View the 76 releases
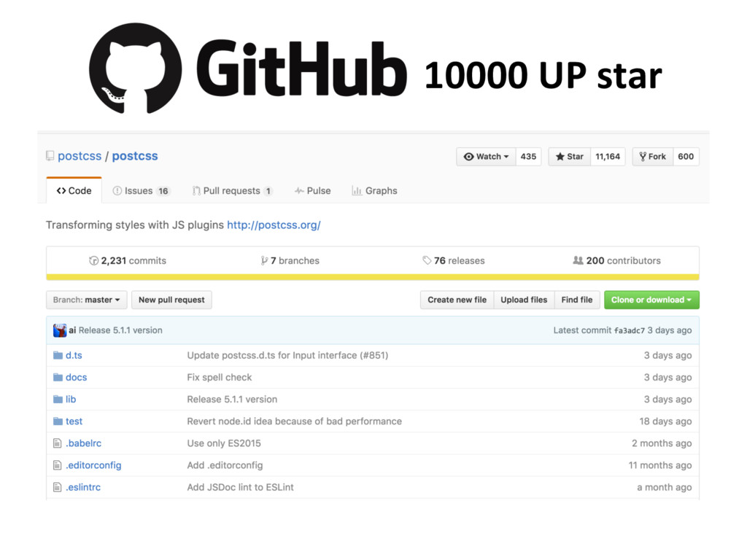The width and height of the screenshot is (747, 560). point(454,260)
